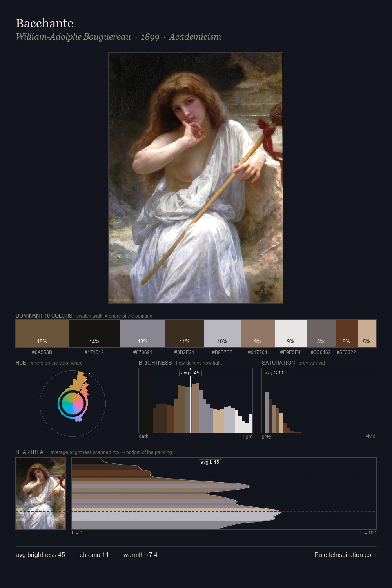Click the '#6C6462' hex code label
The height and width of the screenshot is (588, 392).
tap(321, 352)
